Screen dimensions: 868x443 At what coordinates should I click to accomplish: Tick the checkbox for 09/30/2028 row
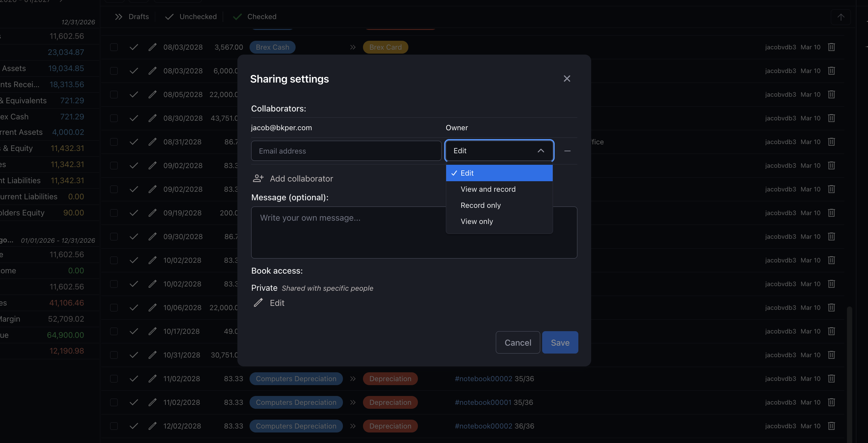(x=114, y=237)
